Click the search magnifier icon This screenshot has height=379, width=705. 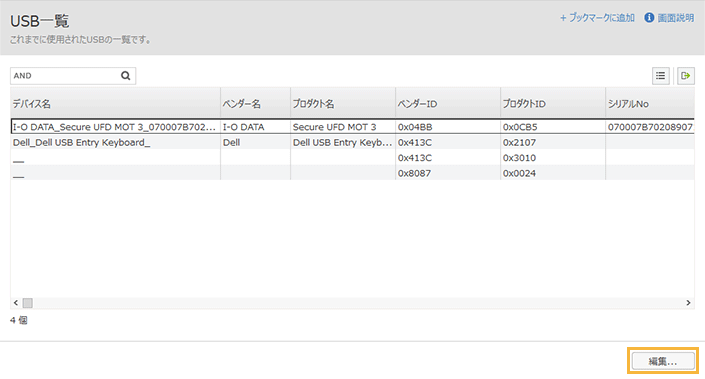(x=125, y=76)
